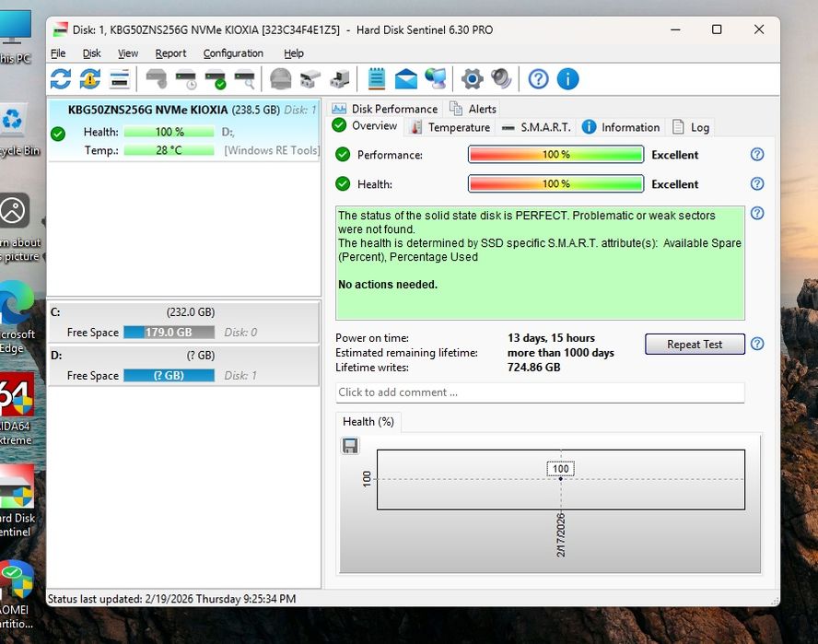Click the Refresh disk status toolbar icon
This screenshot has width=818, height=644.
(x=61, y=79)
